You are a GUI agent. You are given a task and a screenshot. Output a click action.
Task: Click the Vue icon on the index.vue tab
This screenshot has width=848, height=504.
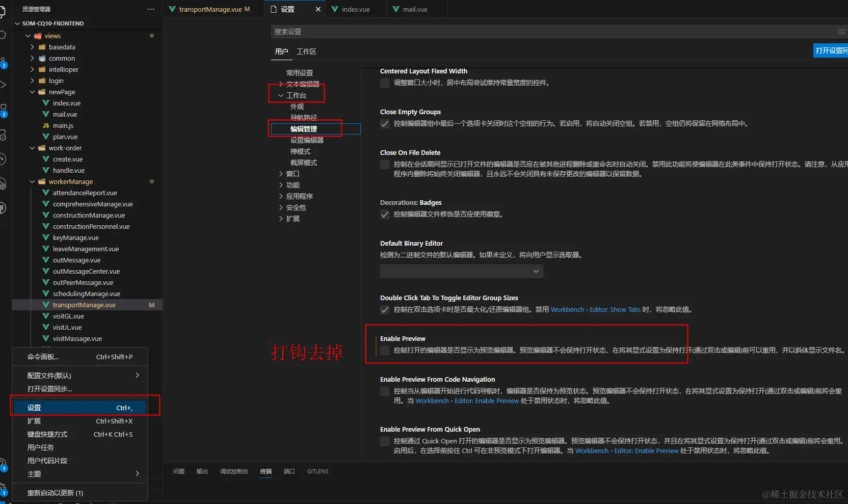coord(335,9)
